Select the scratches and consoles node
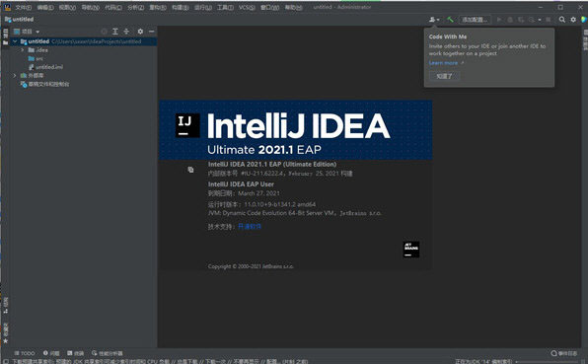 pos(45,85)
